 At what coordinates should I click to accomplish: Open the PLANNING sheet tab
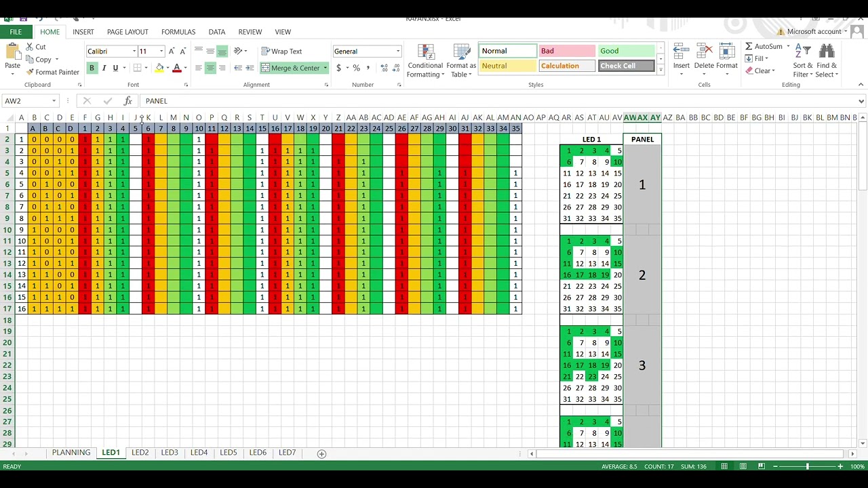[x=71, y=453]
